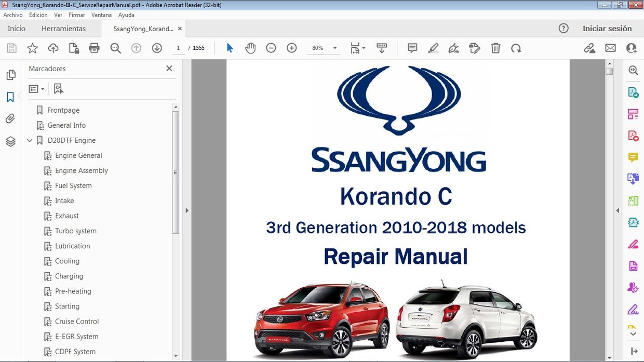Select the Highlight text tool
The height and width of the screenshot is (362, 644).
click(433, 48)
